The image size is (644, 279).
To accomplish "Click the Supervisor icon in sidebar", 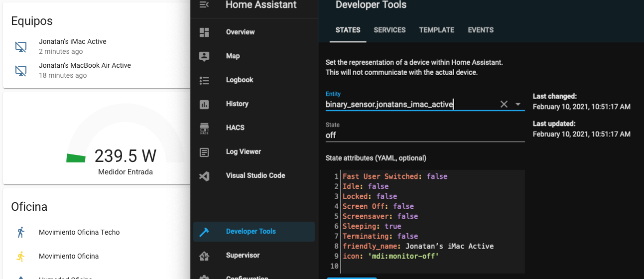I will [x=204, y=256].
